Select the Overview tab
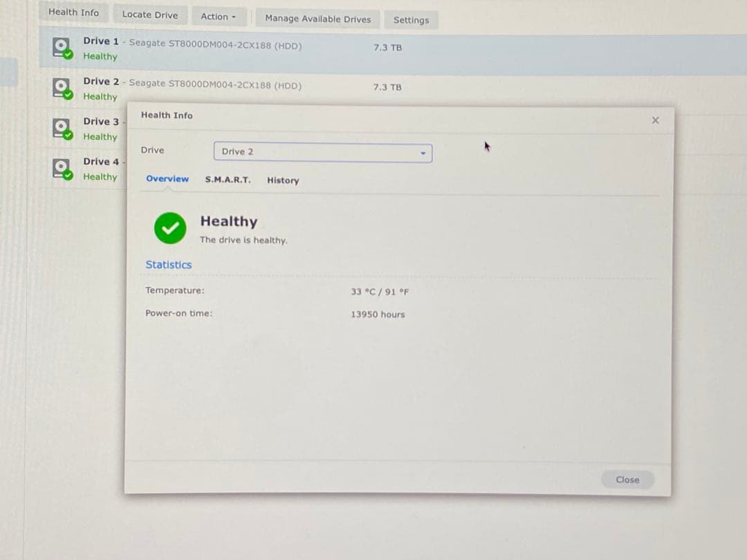747x560 pixels. (167, 178)
